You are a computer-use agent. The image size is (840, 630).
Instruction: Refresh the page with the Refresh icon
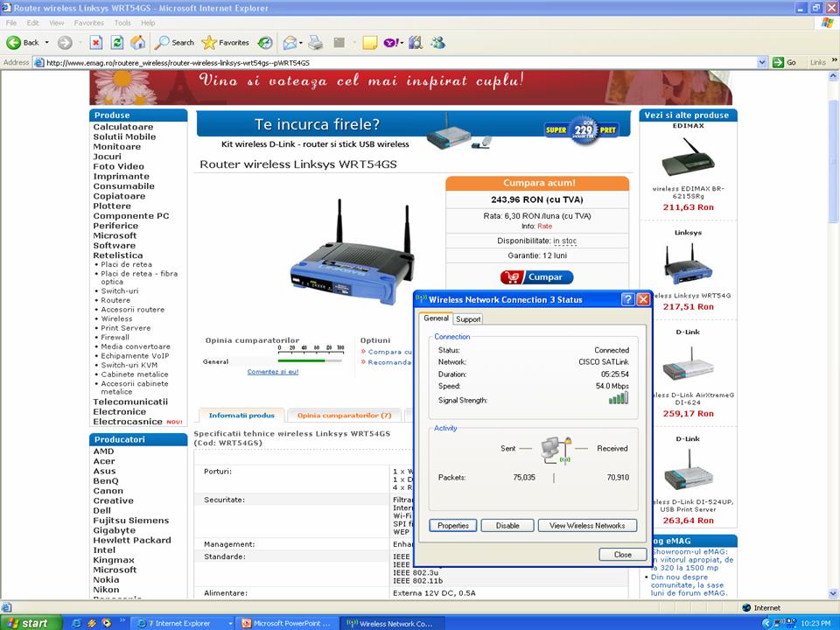[117, 42]
